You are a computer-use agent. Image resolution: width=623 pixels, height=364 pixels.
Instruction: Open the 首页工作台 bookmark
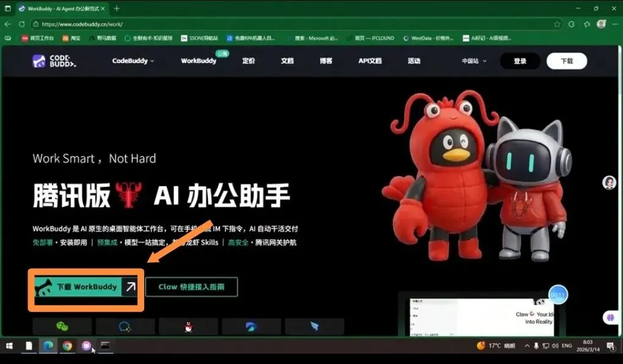point(38,38)
